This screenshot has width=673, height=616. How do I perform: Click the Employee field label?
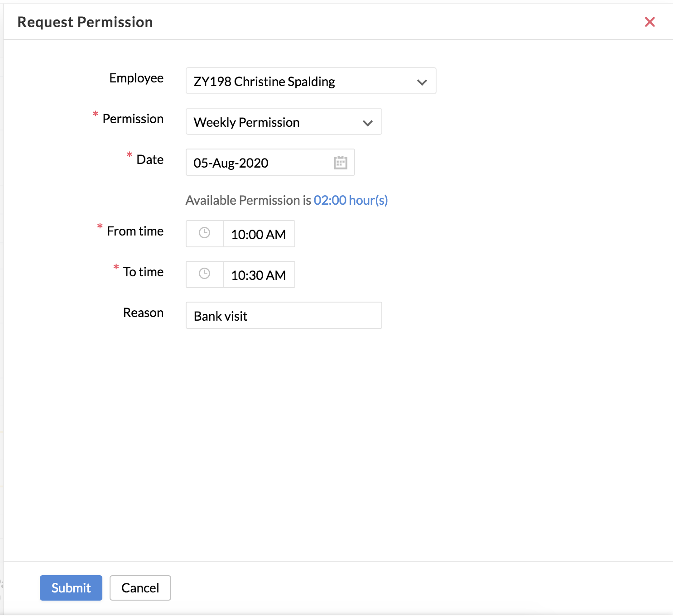(136, 78)
